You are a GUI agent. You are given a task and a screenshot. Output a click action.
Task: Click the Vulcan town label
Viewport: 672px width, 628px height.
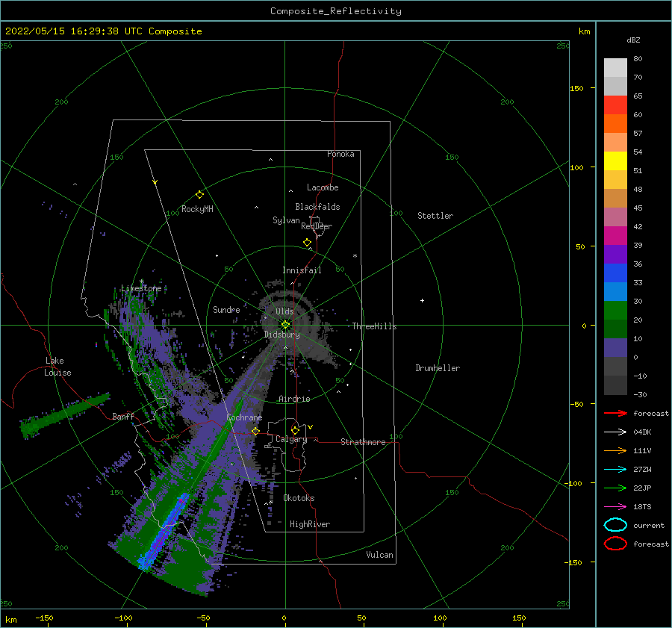tap(379, 555)
